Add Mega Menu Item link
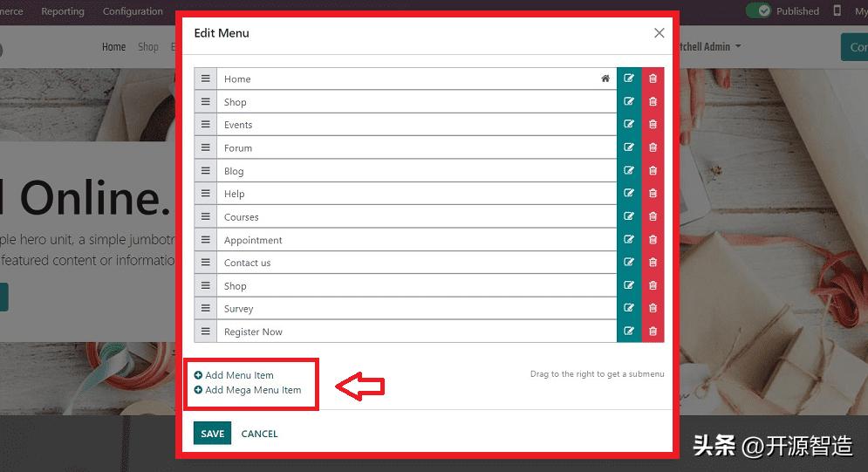Screen dimensions: 868x472 pos(248,390)
